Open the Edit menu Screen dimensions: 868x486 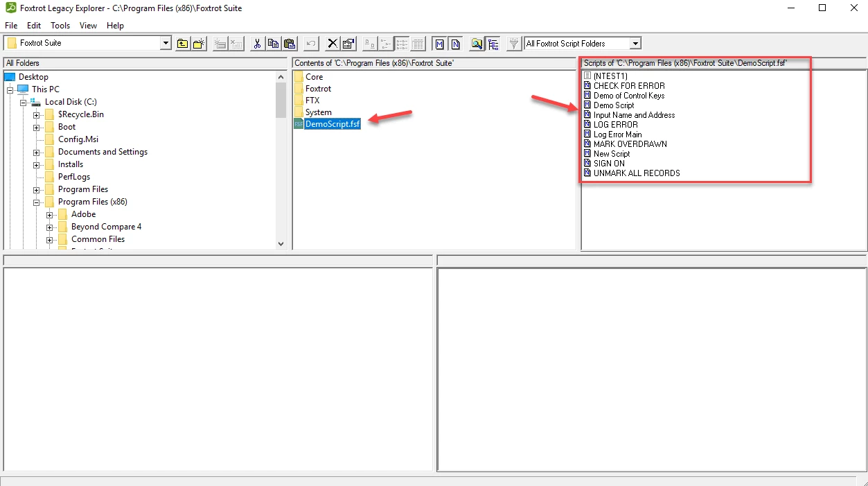pos(34,26)
